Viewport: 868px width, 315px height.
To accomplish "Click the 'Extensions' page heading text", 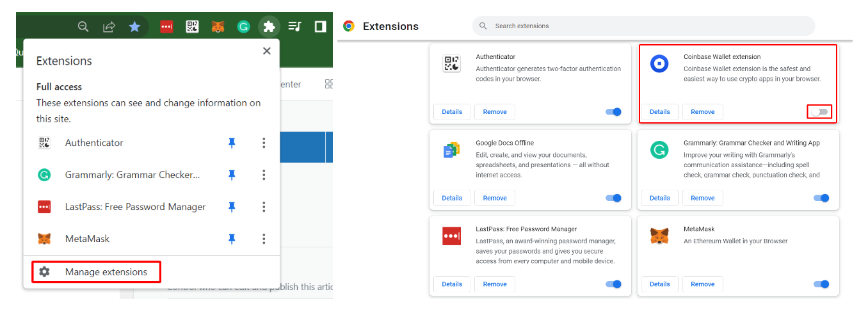I will [x=390, y=26].
